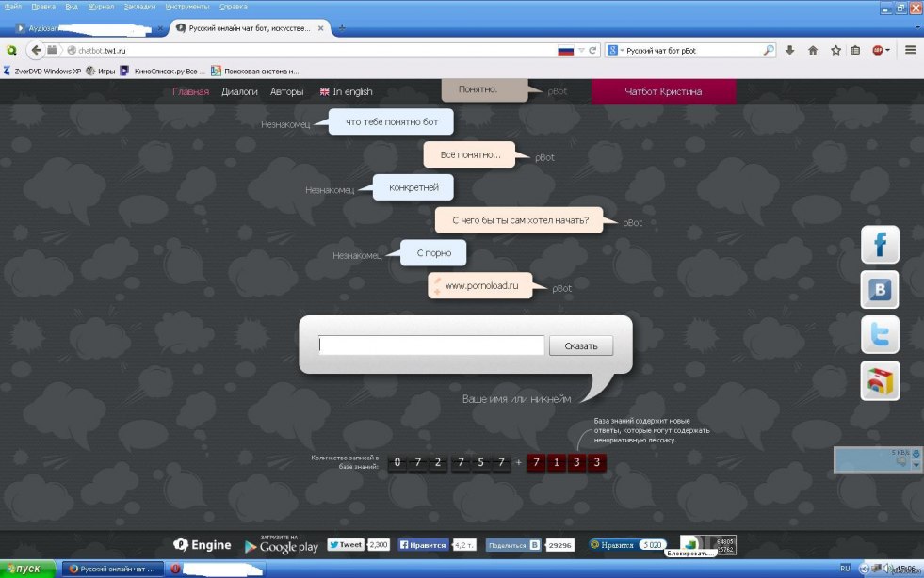Click the Google Play download badge
Viewport: 924px width, 578px height.
pyautogui.click(x=282, y=544)
